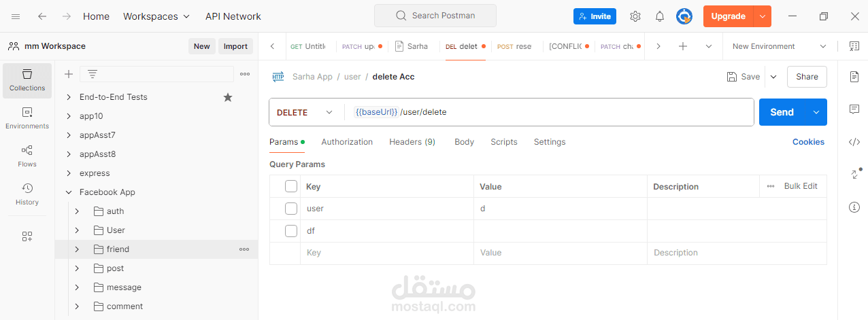
Task: Open the New Environment selector
Action: point(780,46)
